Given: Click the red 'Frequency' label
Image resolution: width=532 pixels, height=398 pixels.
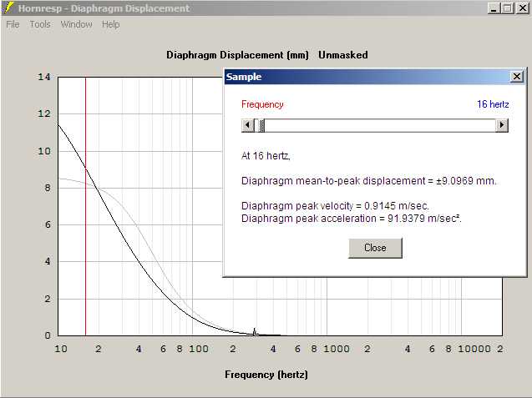Looking at the screenshot, I should (262, 104).
